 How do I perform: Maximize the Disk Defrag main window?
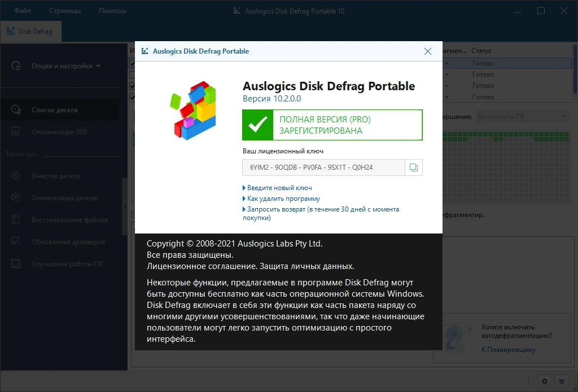541,11
